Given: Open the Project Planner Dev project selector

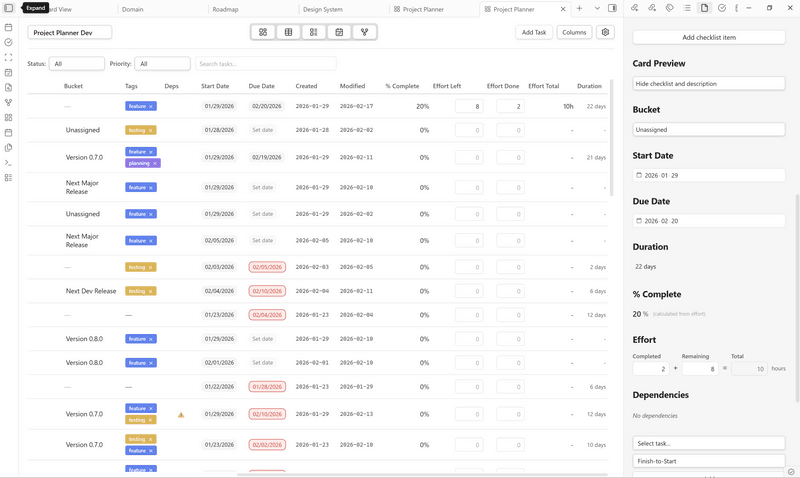Looking at the screenshot, I should tap(69, 33).
